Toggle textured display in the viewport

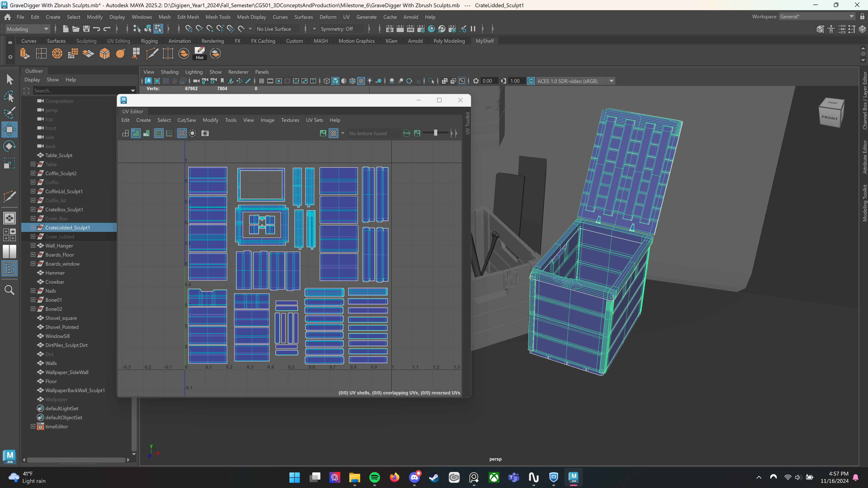[361, 81]
